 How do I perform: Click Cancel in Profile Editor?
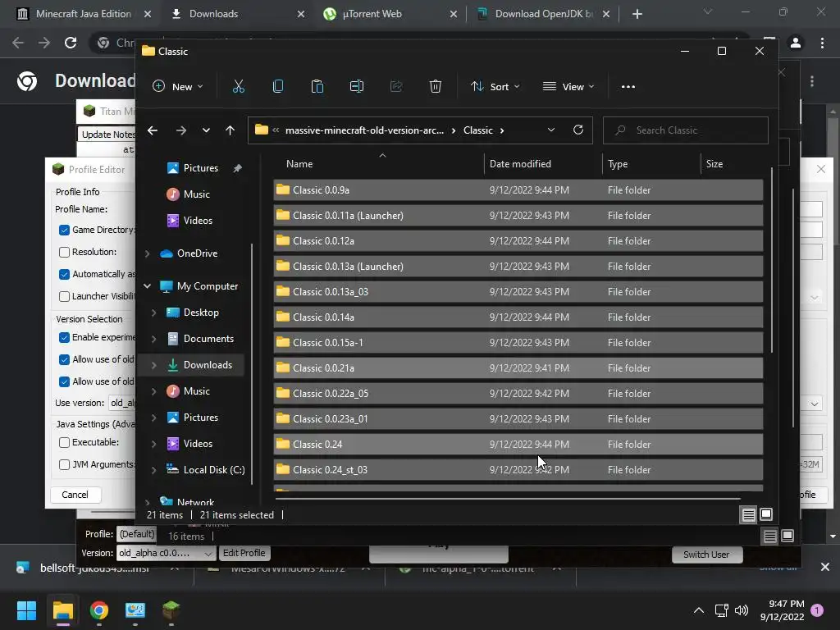pos(75,495)
